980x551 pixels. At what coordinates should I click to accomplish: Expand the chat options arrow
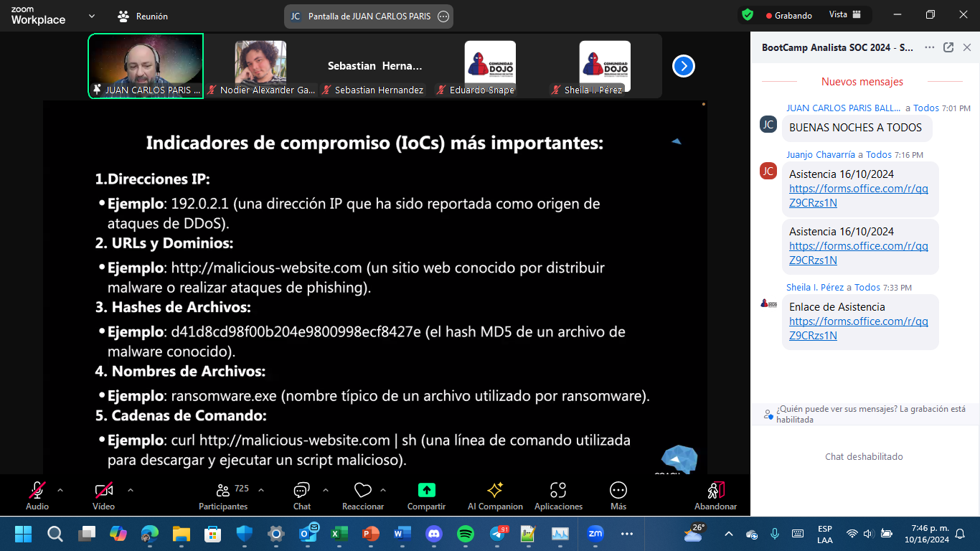(x=326, y=490)
